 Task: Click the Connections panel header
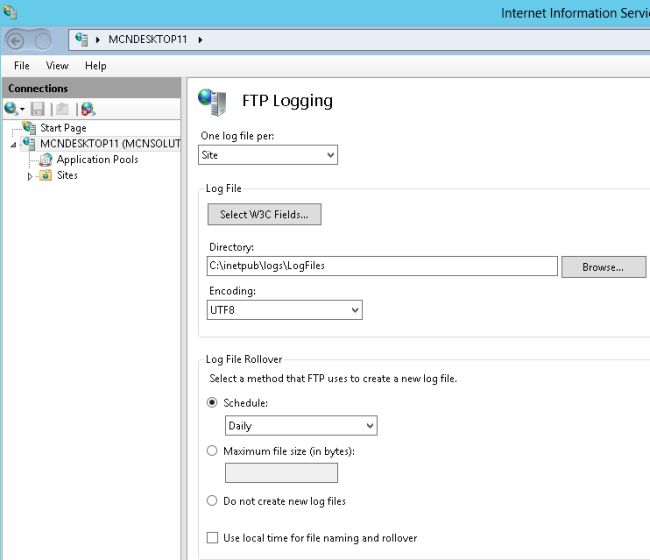pos(92,88)
